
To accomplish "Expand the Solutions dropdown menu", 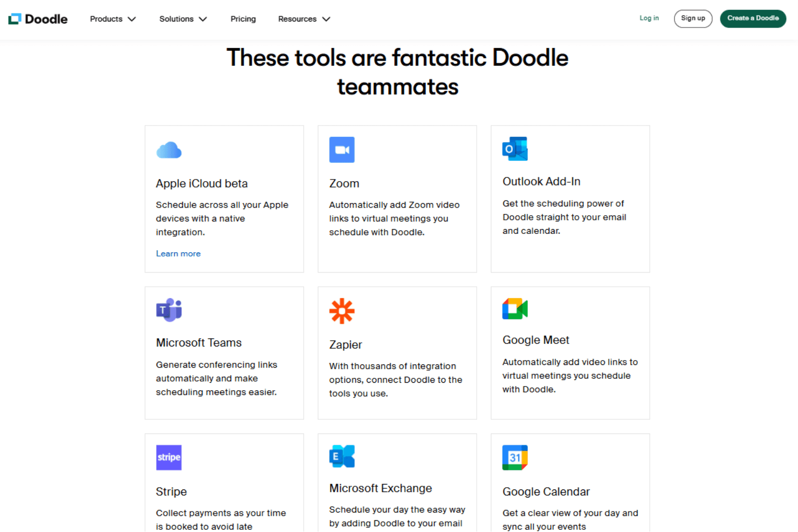I will pyautogui.click(x=183, y=19).
